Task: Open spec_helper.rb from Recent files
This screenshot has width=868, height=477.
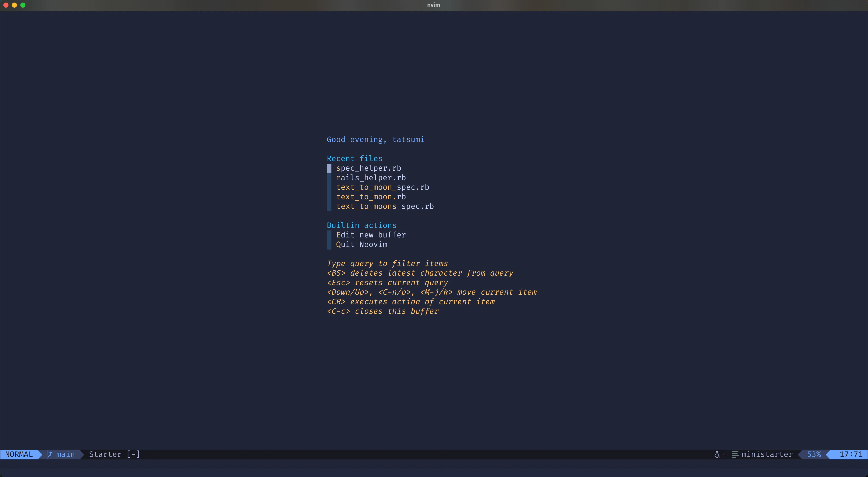Action: (x=368, y=168)
